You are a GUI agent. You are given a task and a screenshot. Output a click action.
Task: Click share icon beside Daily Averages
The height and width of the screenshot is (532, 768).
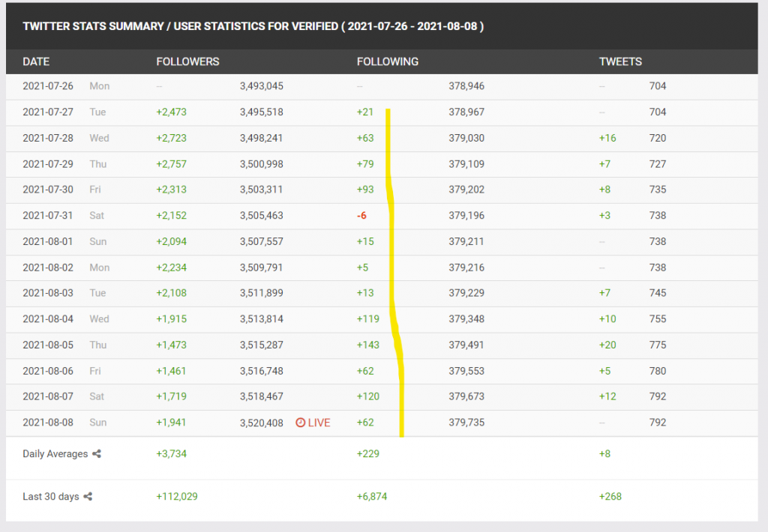97,453
